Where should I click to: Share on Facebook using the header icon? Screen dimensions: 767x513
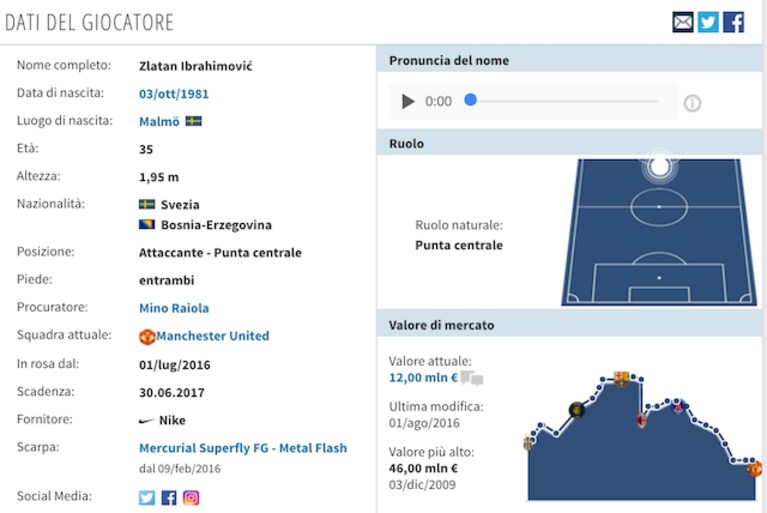[733, 22]
